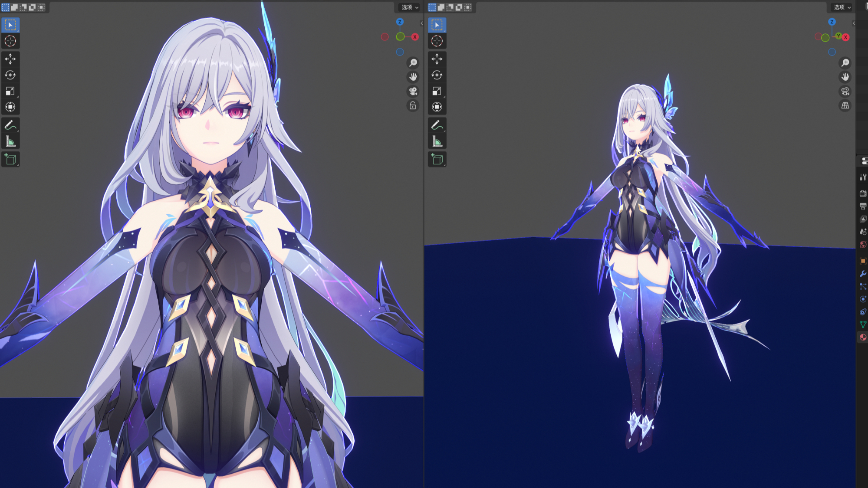
Task: Toggle camera view in left viewport
Action: [x=413, y=91]
